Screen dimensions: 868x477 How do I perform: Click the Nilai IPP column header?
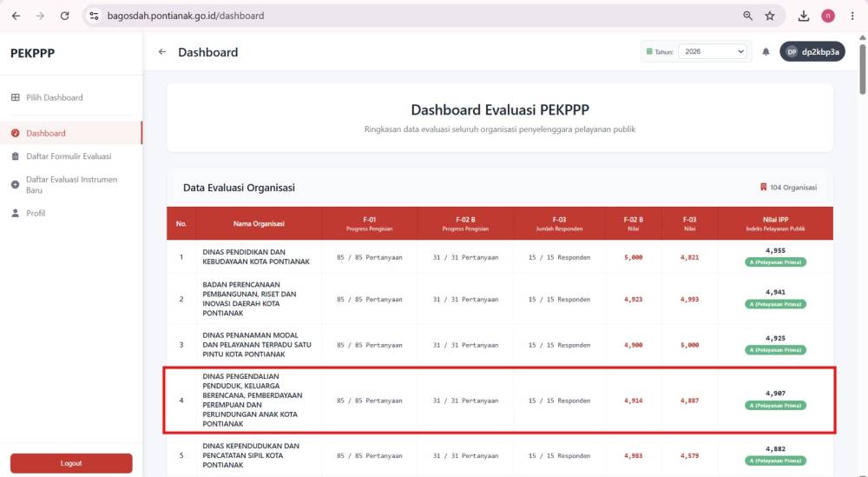click(775, 224)
